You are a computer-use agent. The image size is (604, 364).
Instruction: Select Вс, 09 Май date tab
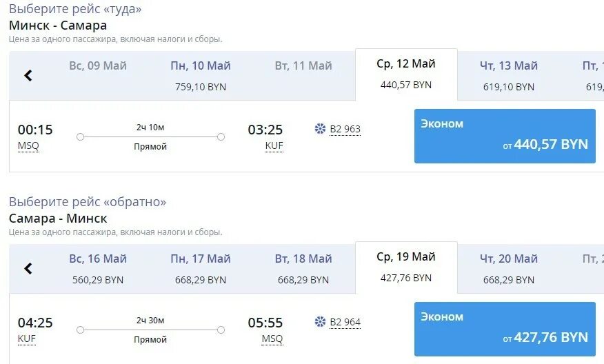click(98, 76)
